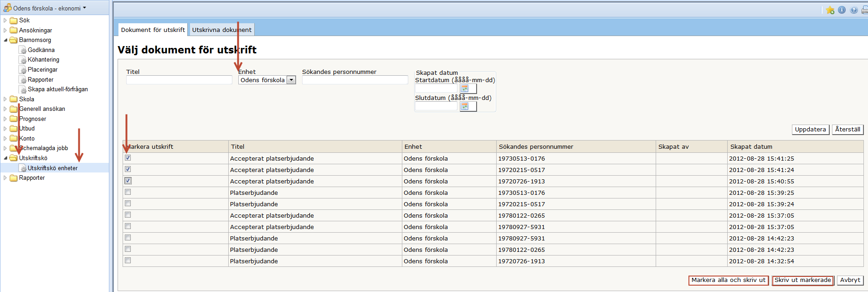Check the row with personnummer 19780122-0265 at 15:37:05
The image size is (868, 292).
click(x=128, y=215)
